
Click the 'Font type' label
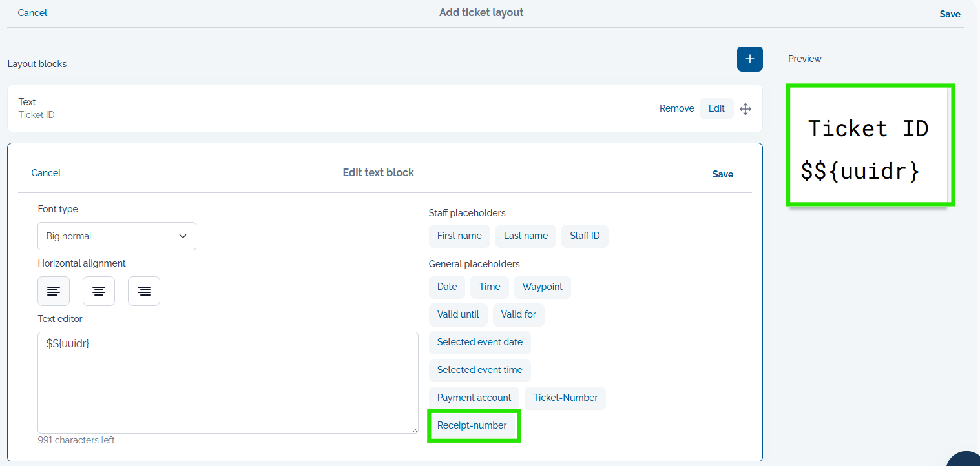pos(58,209)
